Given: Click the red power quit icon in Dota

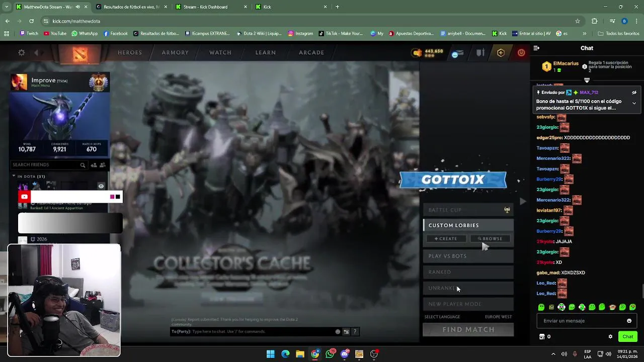Looking at the screenshot, I should pos(521,52).
